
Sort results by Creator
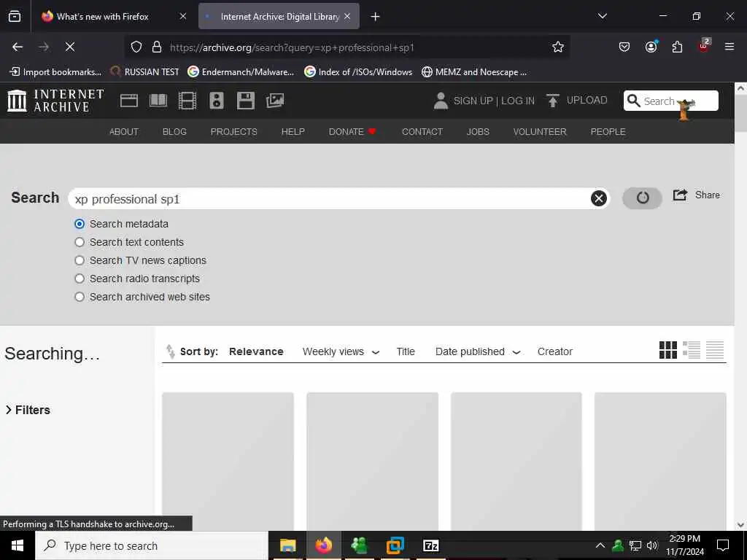[x=554, y=351]
